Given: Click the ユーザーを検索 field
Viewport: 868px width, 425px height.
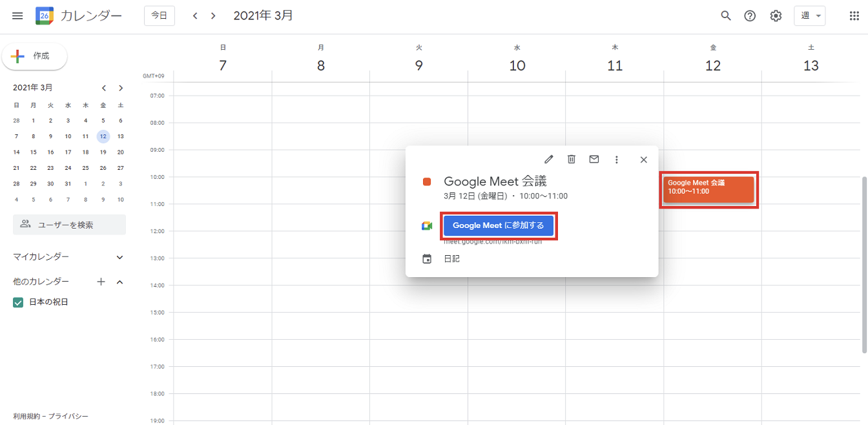Looking at the screenshot, I should (x=69, y=224).
